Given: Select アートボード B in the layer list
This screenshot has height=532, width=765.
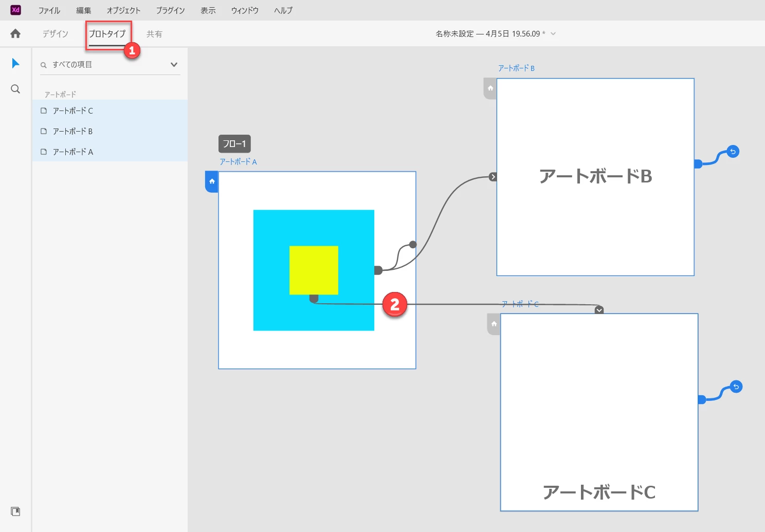Looking at the screenshot, I should pyautogui.click(x=110, y=131).
